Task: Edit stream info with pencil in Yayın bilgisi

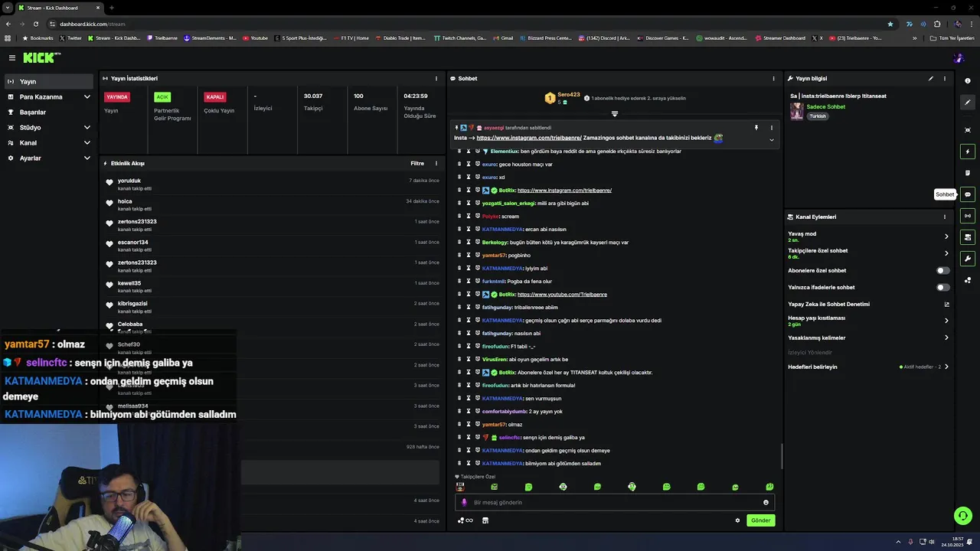Action: (931, 78)
